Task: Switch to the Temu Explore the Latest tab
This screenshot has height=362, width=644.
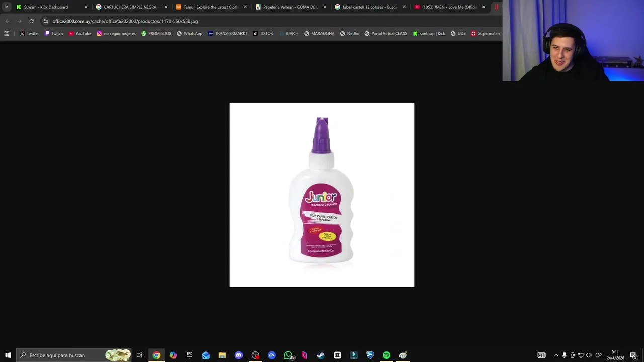Action: point(211,7)
